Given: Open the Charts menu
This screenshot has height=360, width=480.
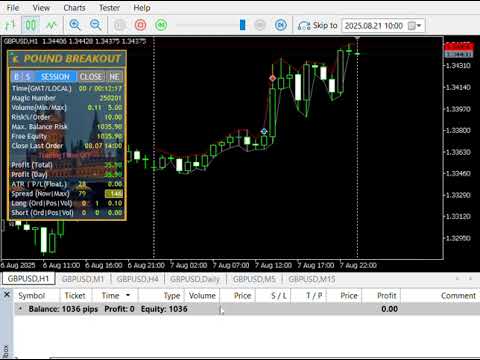Looking at the screenshot, I should tap(74, 8).
